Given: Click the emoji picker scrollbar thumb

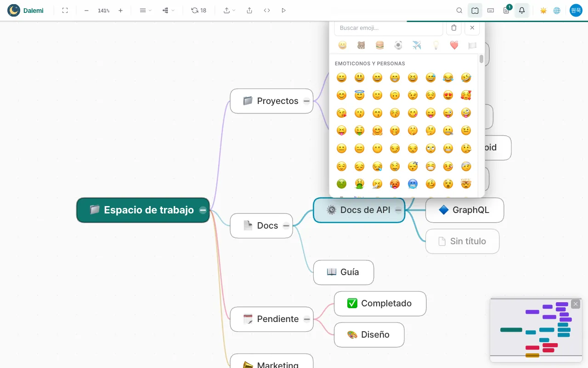Looking at the screenshot, I should click(x=481, y=59).
